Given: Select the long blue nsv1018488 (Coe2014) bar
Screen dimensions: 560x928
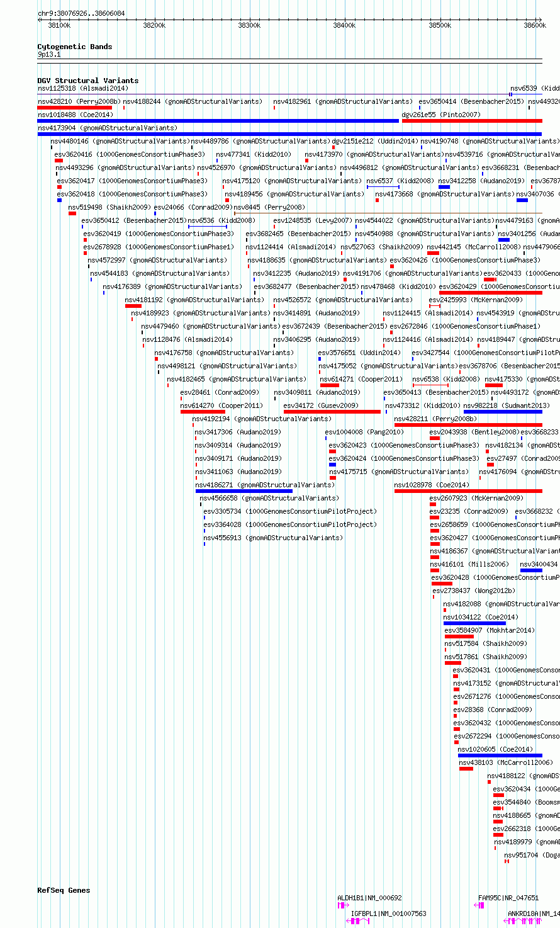Looking at the screenshot, I should click(x=218, y=121).
